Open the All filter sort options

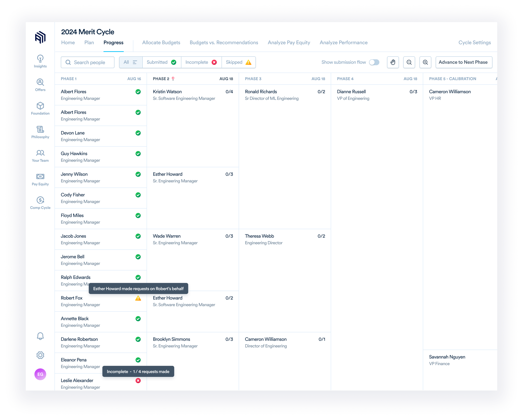[x=131, y=62]
